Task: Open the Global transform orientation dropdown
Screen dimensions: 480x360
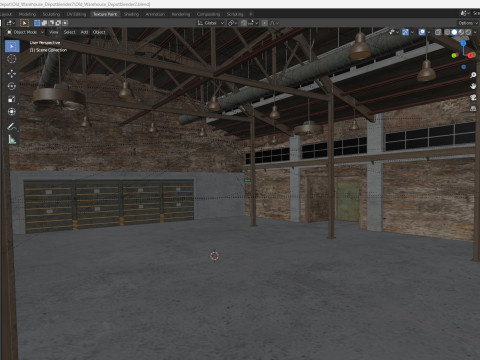Action: [x=211, y=23]
